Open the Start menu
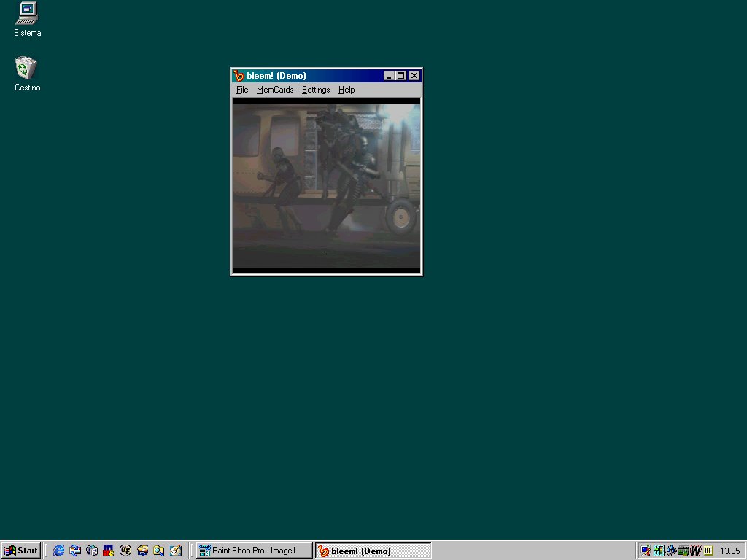The height and width of the screenshot is (560, 747). (21, 551)
